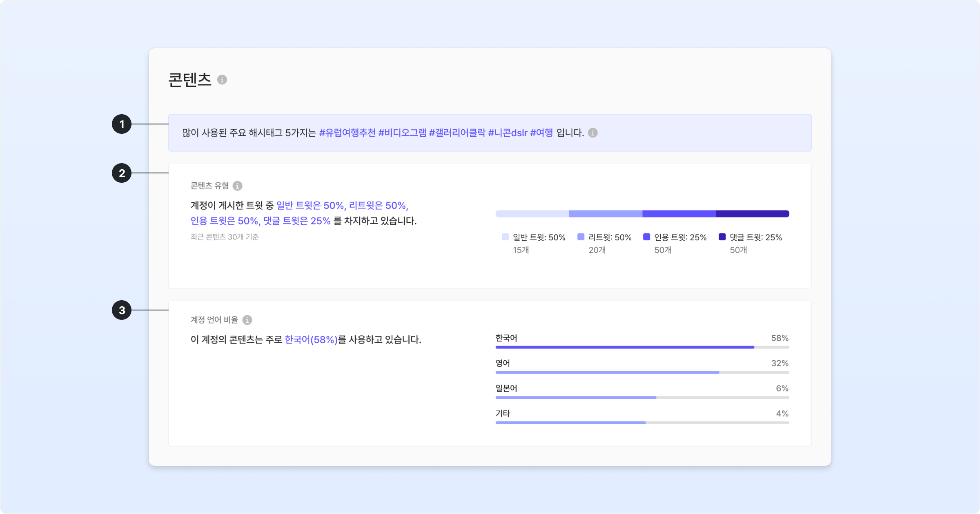980x514 pixels.
Task: Click 댓글 트윗 legend color swatch
Action: [722, 237]
